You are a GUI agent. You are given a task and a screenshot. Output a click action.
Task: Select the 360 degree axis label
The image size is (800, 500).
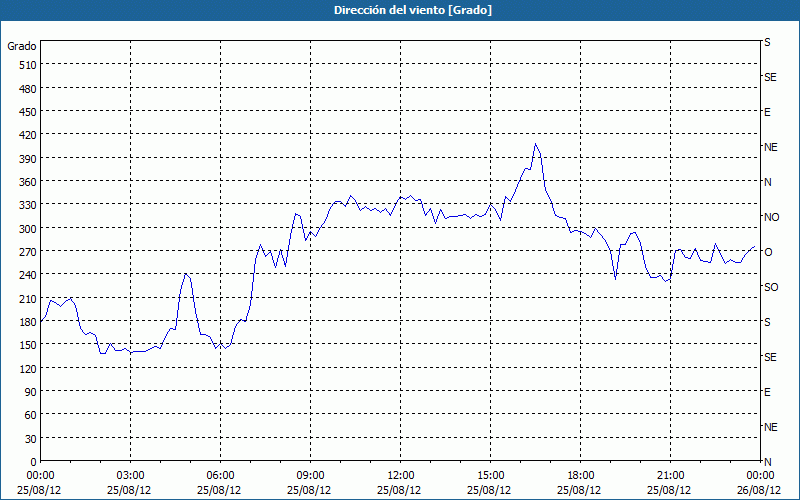[28, 182]
